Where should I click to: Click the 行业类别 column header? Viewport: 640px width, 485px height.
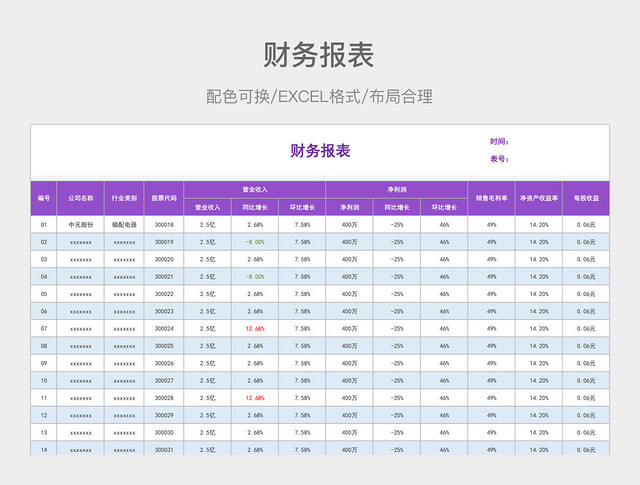(124, 198)
